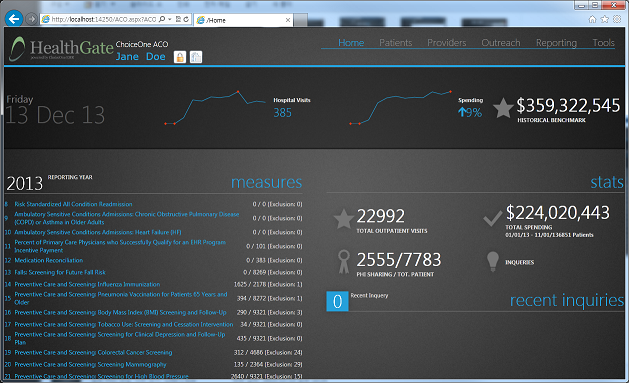Open the Tools menu

coord(603,43)
